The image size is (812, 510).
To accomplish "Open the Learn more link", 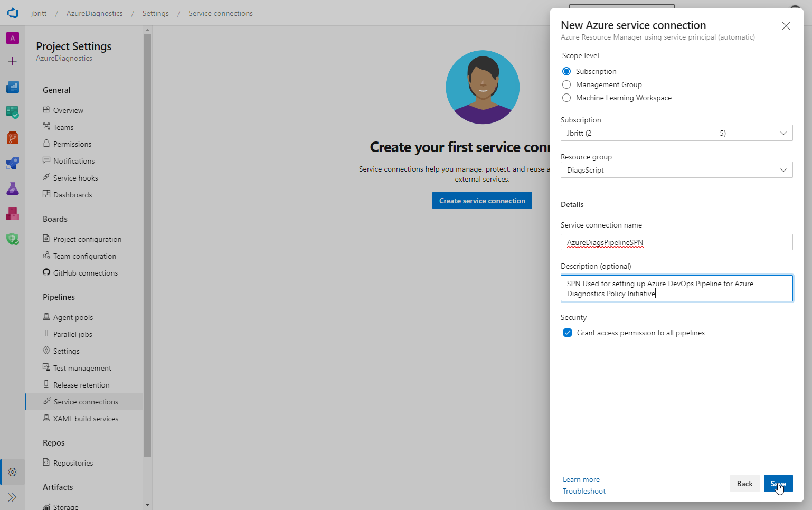I will click(x=581, y=479).
